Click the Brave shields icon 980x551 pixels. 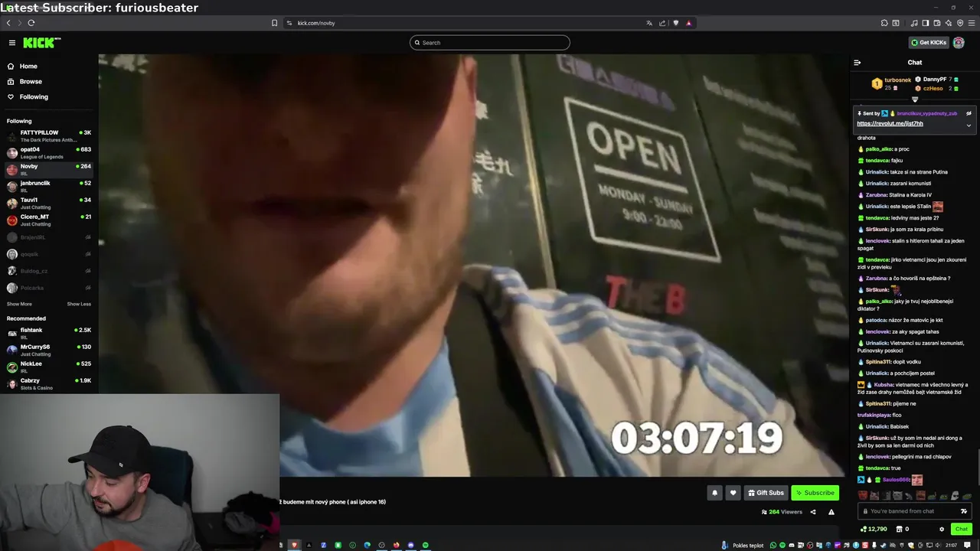[x=675, y=23]
